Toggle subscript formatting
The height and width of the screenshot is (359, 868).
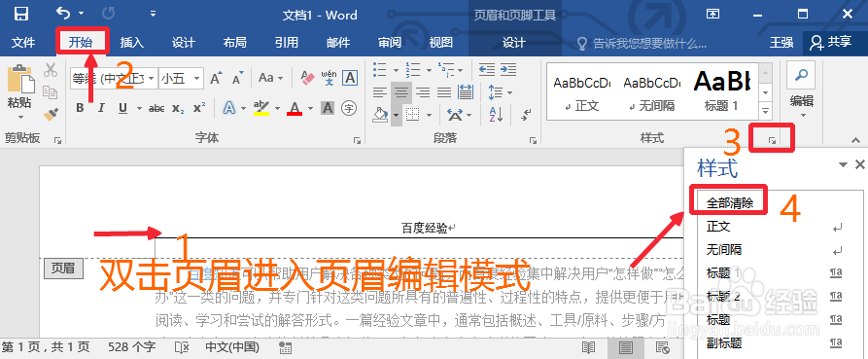(x=178, y=108)
